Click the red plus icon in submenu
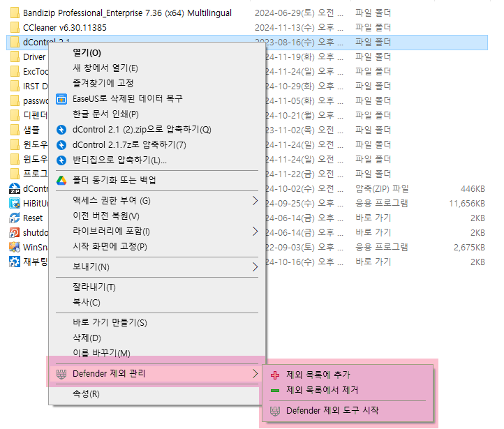The image size is (504, 429). pos(275,375)
